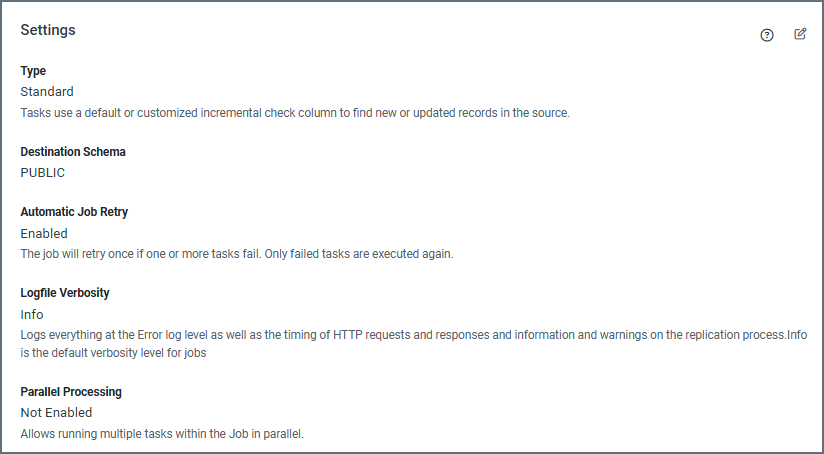
Task: Click the incremental check column description text
Action: pyautogui.click(x=295, y=113)
